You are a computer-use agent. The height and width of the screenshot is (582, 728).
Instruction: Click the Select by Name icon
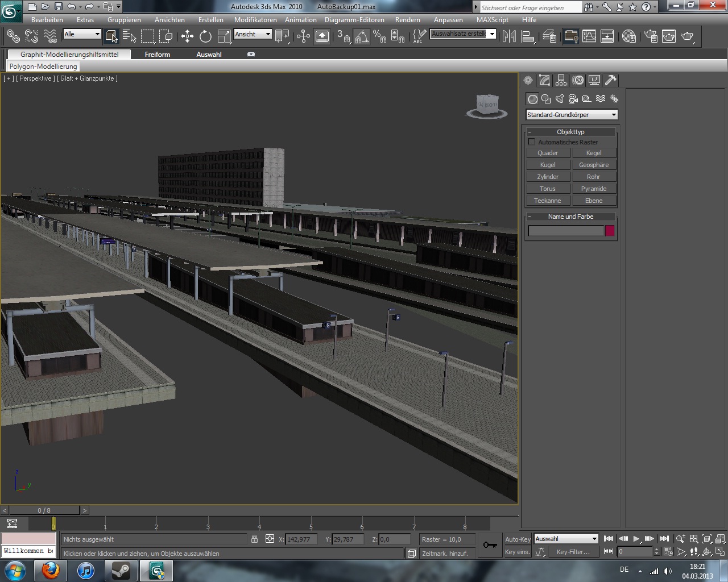pos(129,36)
